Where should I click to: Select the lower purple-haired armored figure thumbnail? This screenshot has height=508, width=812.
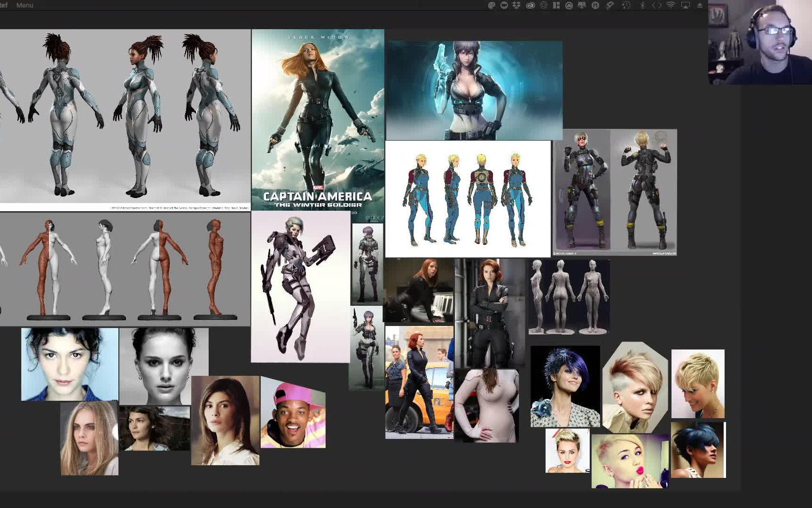[x=367, y=349]
